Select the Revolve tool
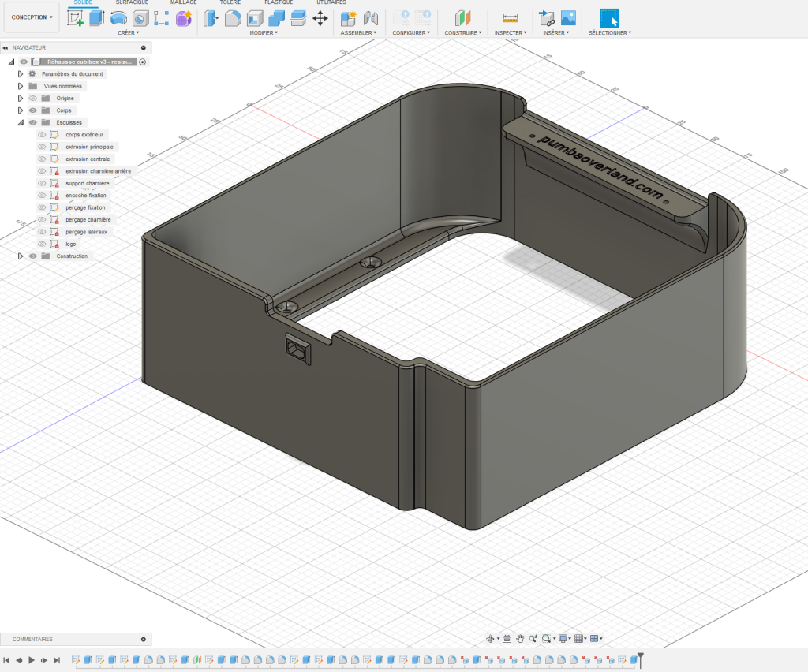 [x=118, y=18]
